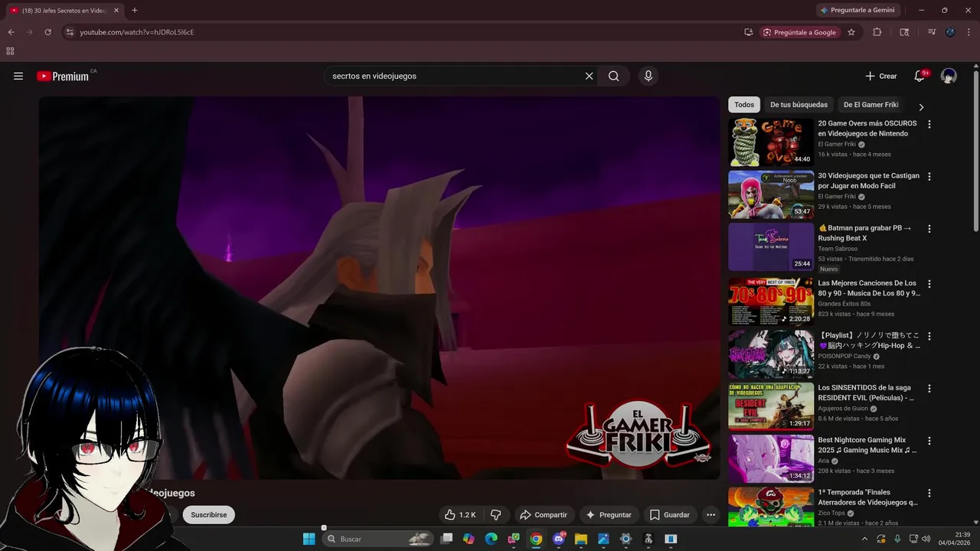Open the Preguntar AI assistant
Screen dimensions: 980x551
point(609,515)
